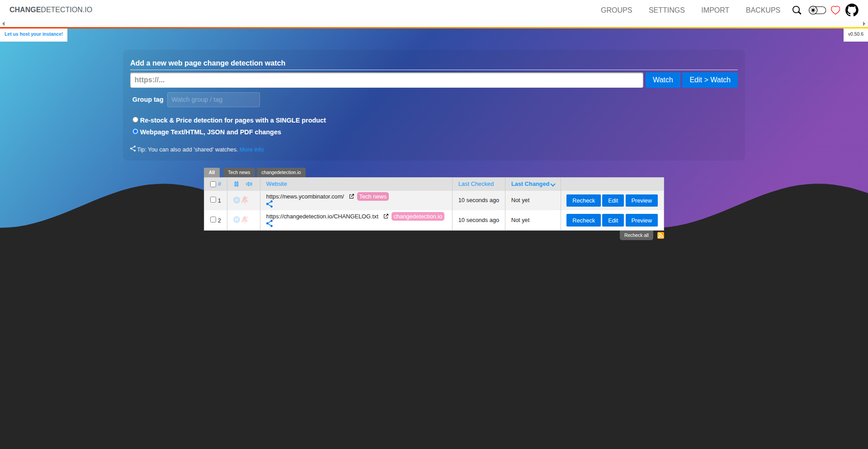Click the left scroll arrow under header
Screen dimensions: 868x449
point(3,24)
